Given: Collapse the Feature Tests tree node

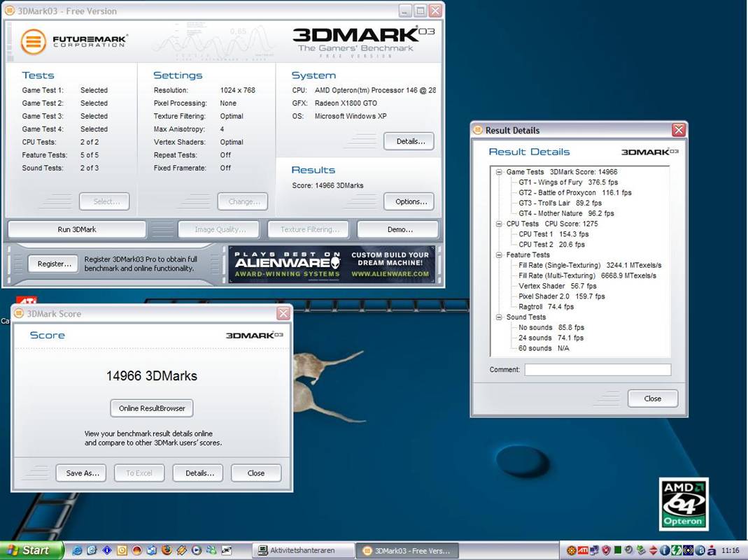Looking at the screenshot, I should click(x=498, y=255).
